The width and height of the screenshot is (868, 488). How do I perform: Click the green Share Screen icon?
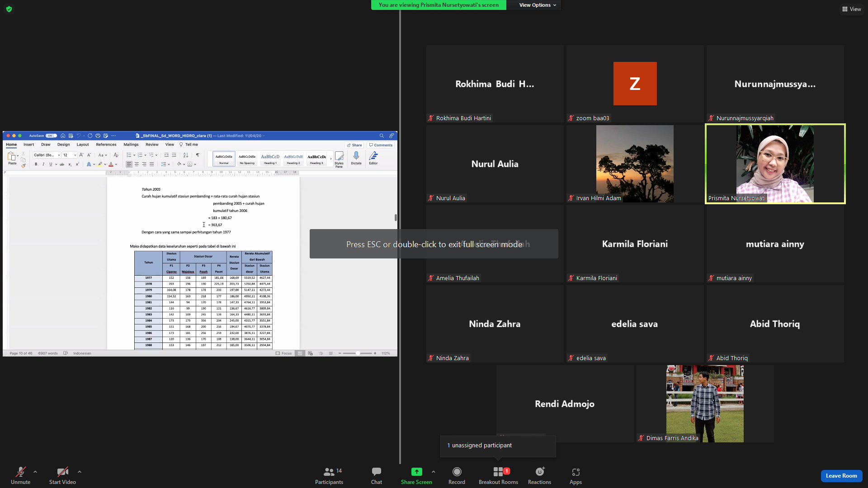point(416,472)
